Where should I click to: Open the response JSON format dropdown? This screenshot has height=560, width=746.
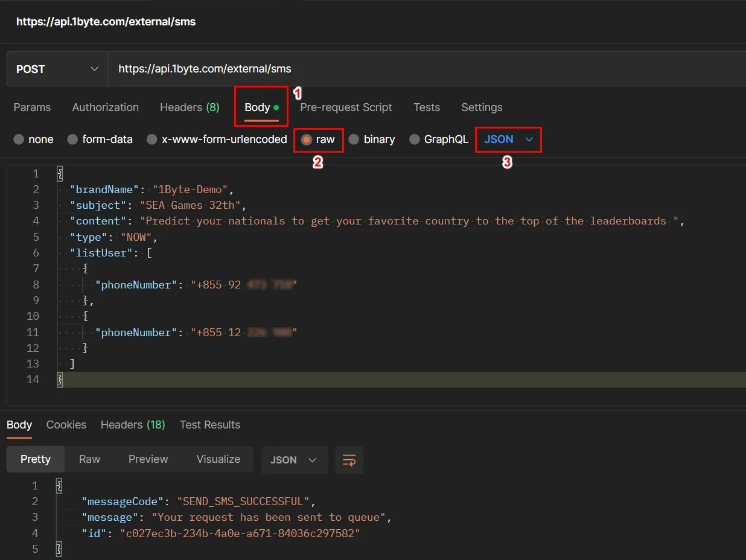294,460
